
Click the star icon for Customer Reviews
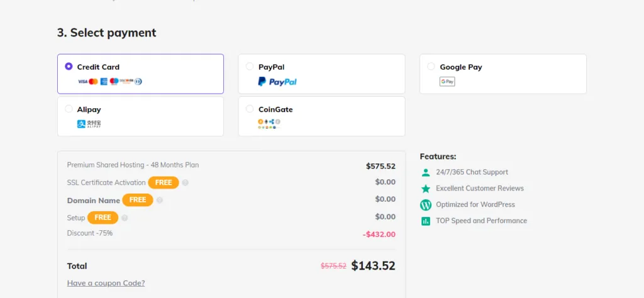[426, 189]
